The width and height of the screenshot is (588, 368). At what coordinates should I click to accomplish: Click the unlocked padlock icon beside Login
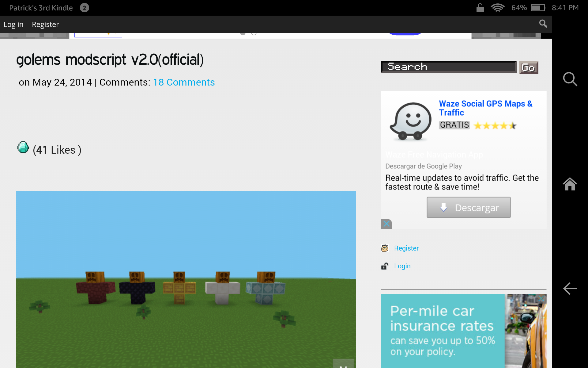385,266
